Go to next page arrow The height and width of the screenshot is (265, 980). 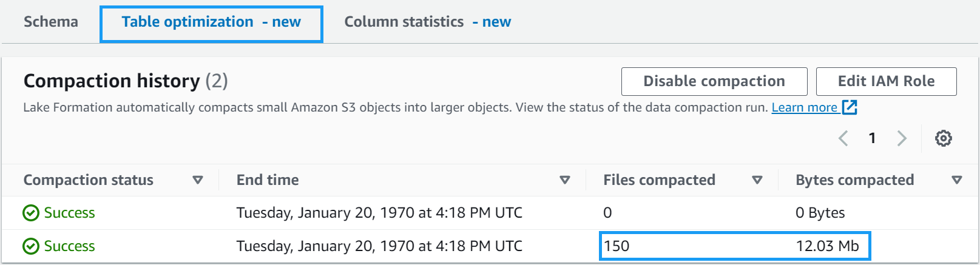point(902,138)
